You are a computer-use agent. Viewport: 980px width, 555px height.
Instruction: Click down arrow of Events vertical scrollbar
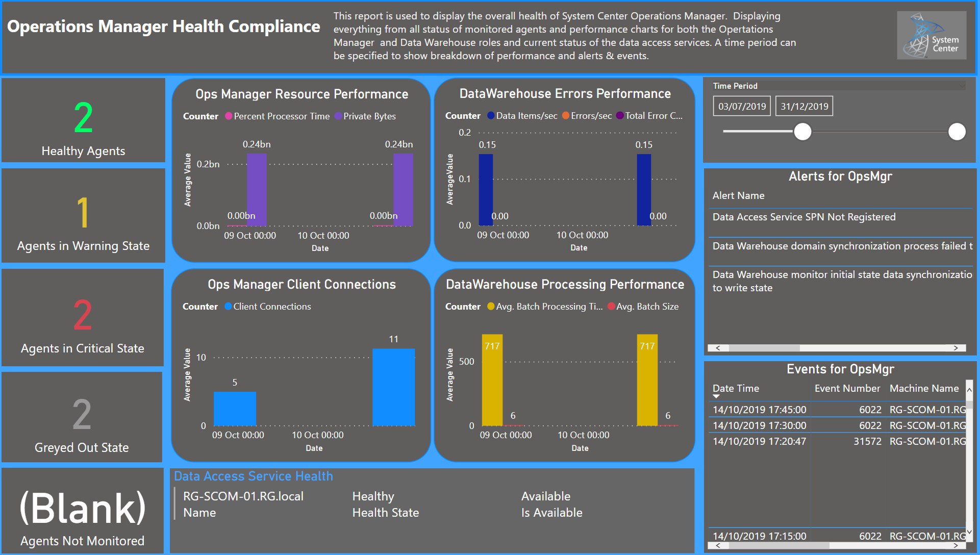969,533
